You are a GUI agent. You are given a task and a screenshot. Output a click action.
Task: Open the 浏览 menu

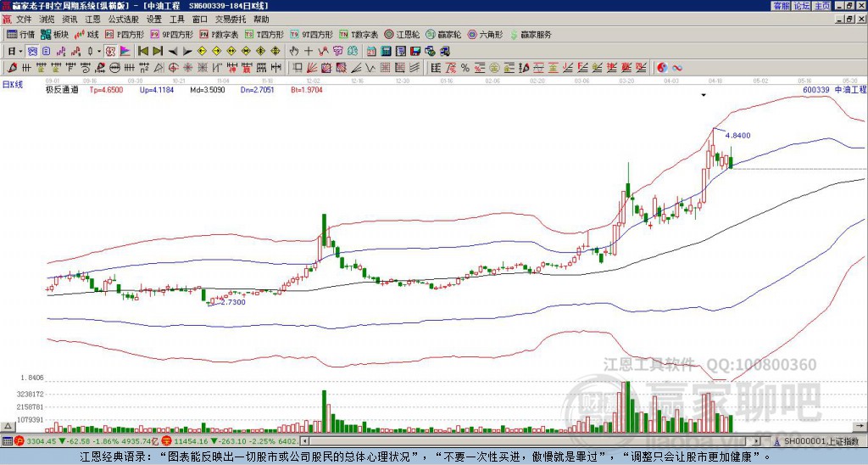click(x=47, y=20)
